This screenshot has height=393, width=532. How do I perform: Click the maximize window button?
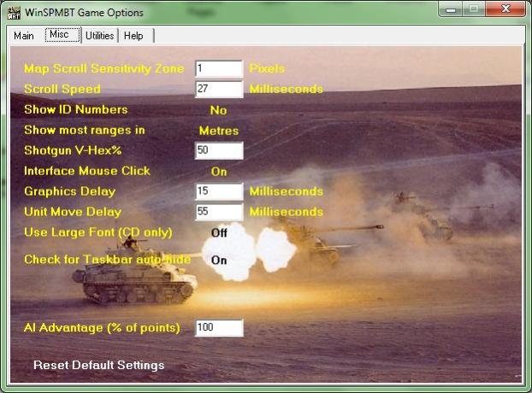pos(473,9)
